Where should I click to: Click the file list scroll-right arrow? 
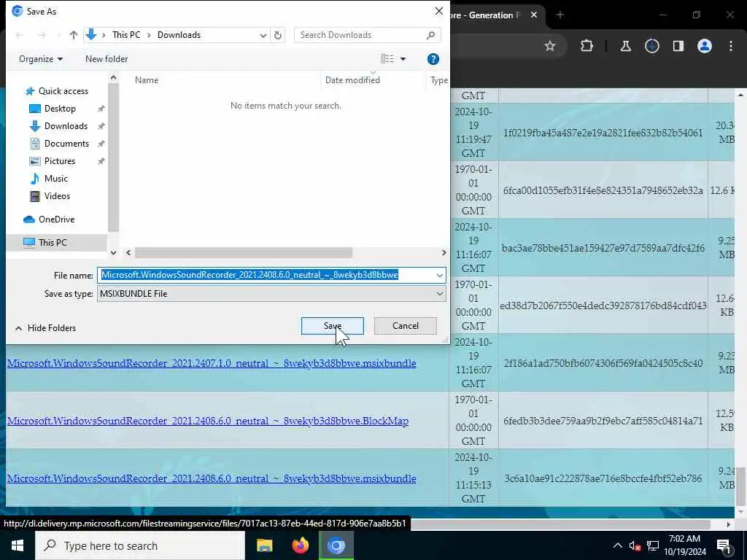pyautogui.click(x=444, y=253)
